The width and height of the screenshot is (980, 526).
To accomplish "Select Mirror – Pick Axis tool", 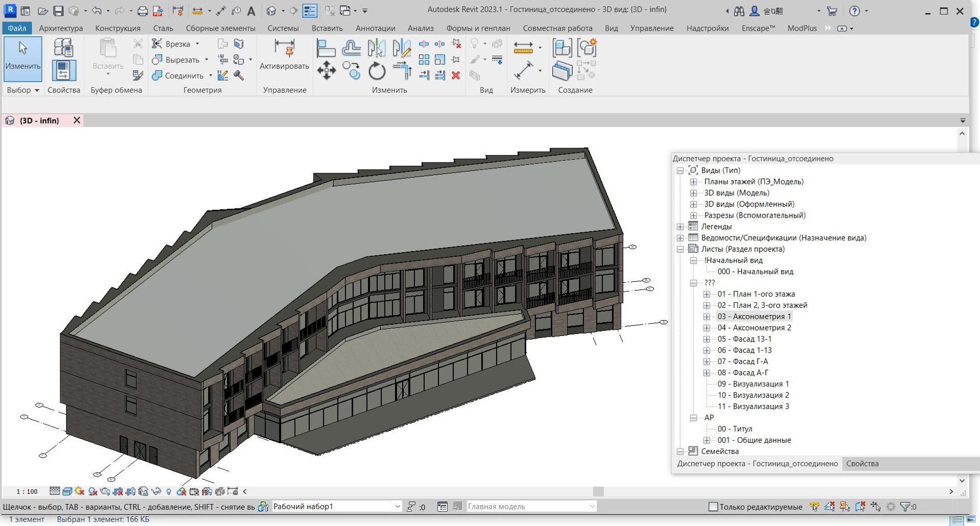I will pyautogui.click(x=377, y=48).
